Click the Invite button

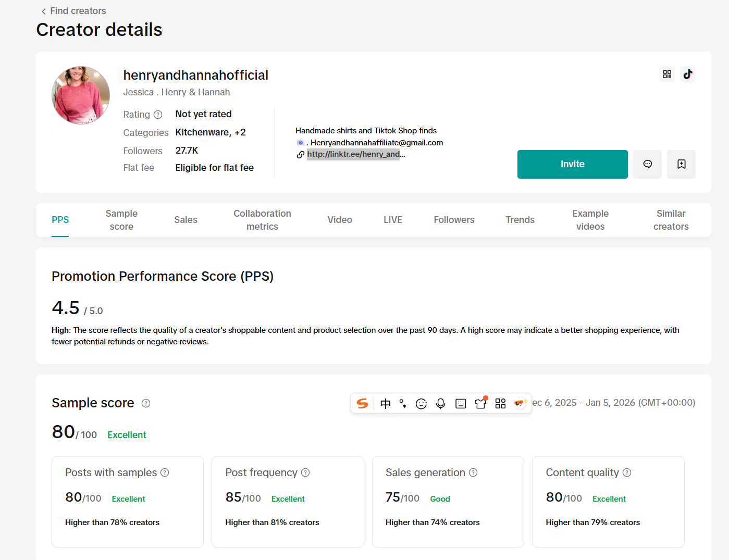572,164
